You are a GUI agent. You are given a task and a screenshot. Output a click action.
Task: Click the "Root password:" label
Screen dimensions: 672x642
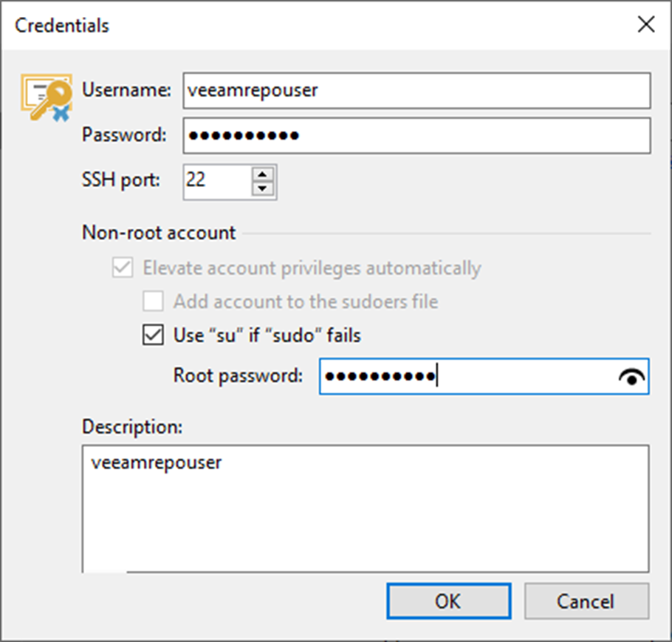[238, 375]
